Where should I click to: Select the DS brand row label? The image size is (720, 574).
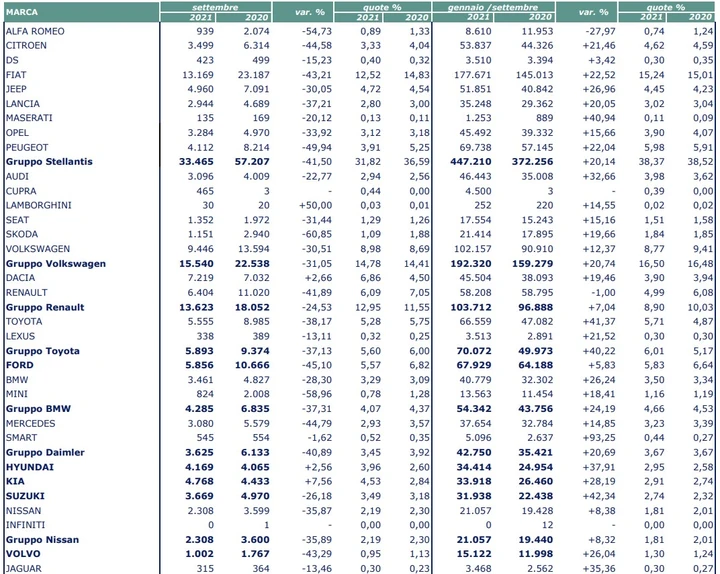pos(12,60)
